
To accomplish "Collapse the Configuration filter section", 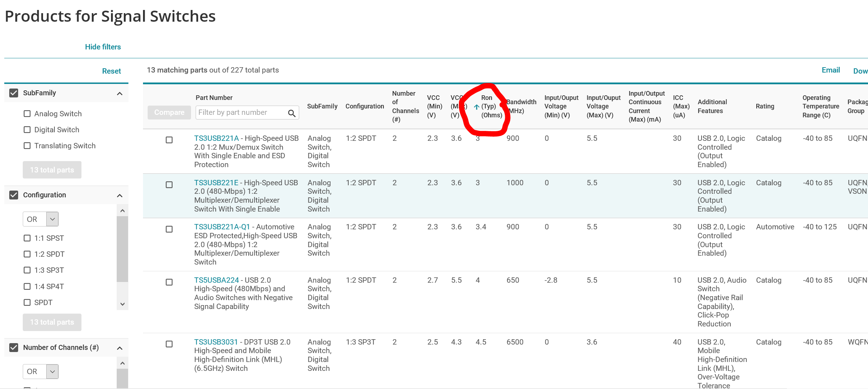I will click(x=120, y=196).
